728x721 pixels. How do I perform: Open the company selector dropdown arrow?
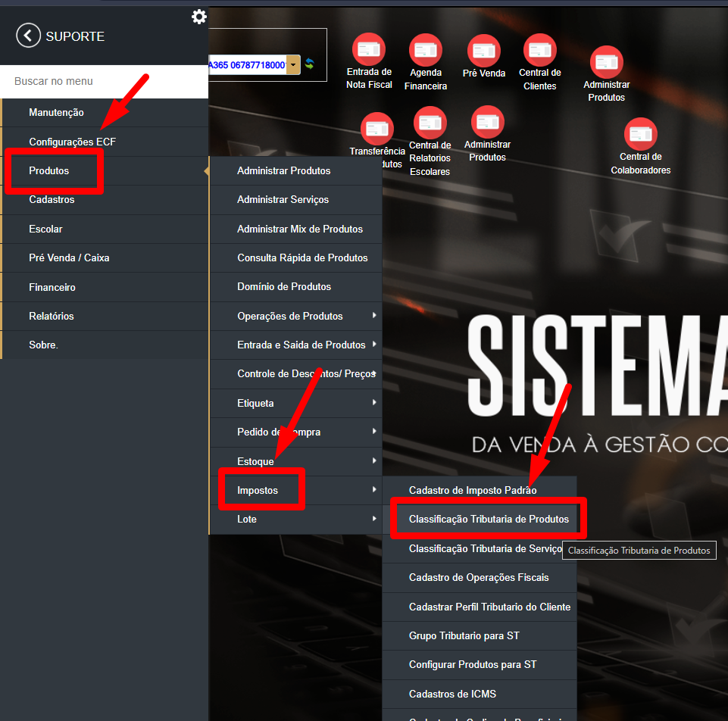click(x=293, y=65)
